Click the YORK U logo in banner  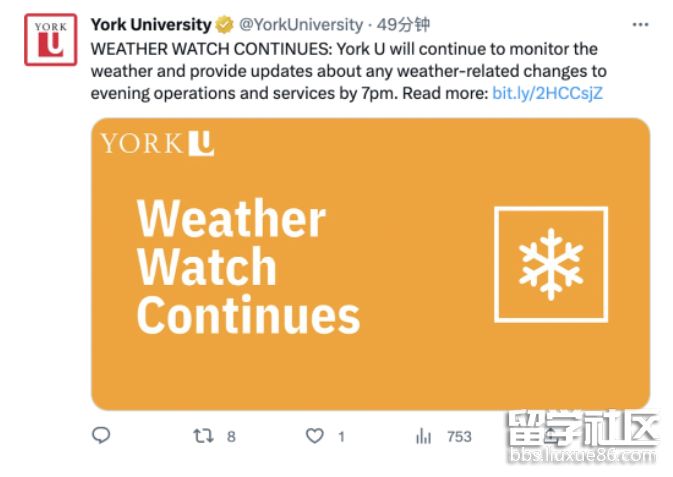157,143
